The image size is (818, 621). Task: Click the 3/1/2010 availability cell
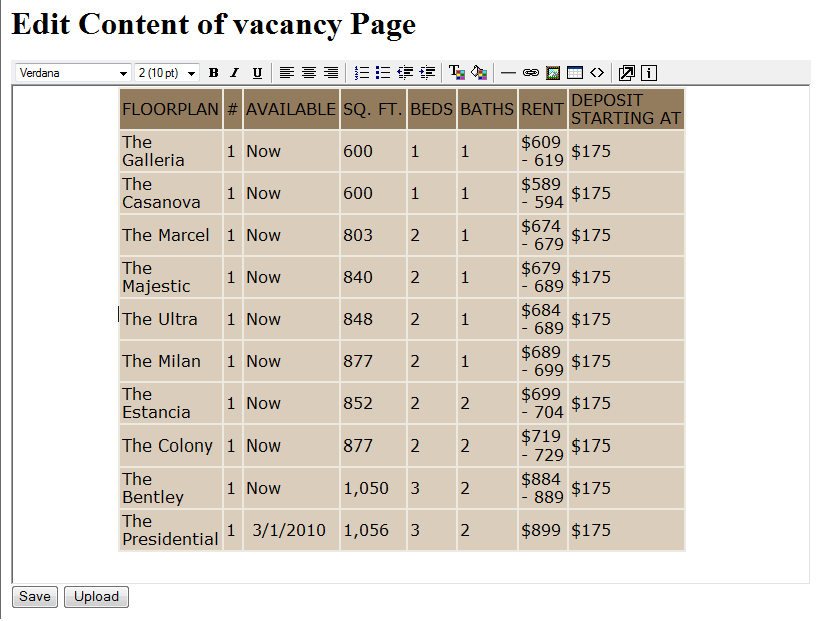pos(289,530)
